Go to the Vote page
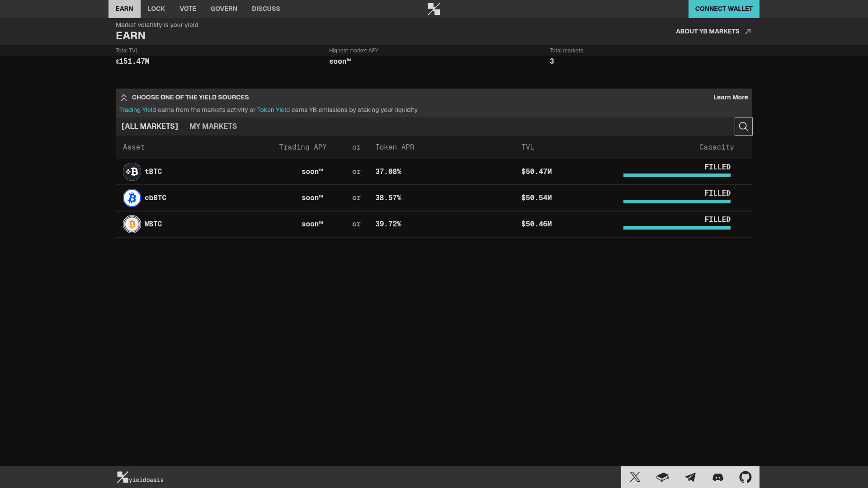 [188, 9]
